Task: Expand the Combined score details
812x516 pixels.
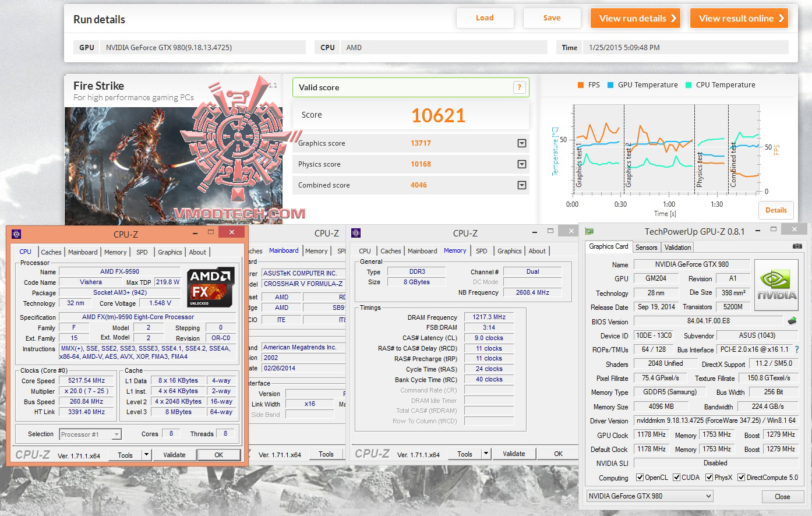Action: pos(522,185)
